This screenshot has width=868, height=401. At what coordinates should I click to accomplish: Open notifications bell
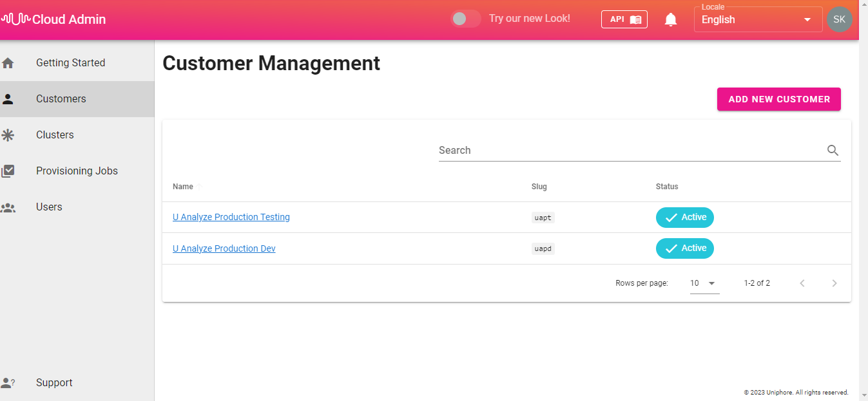pos(671,20)
